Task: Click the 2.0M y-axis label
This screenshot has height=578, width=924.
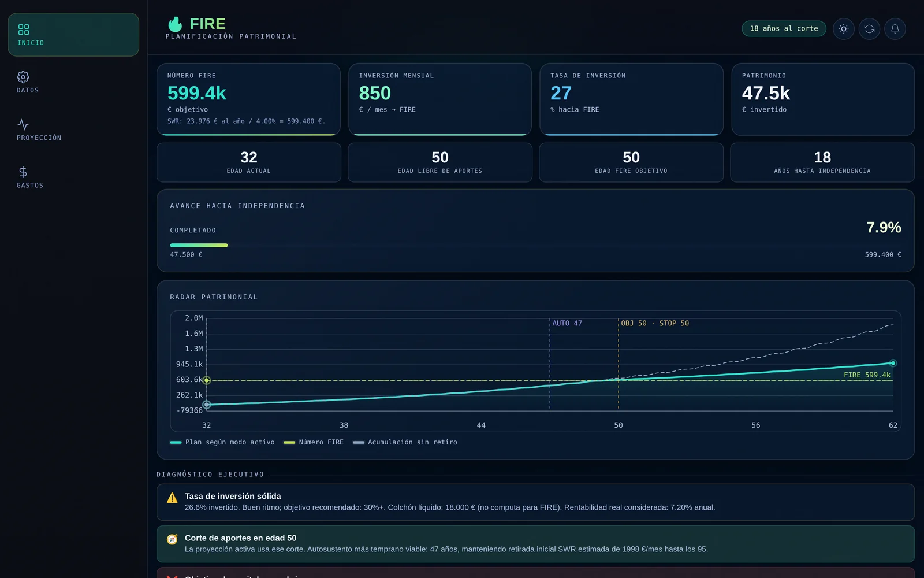Action: pos(194,318)
